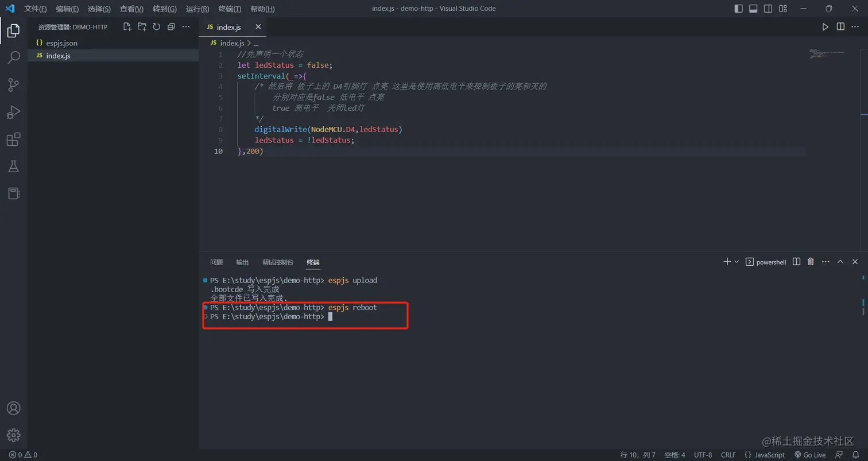
Task: Click the VS Code logo icon
Action: 10,9
